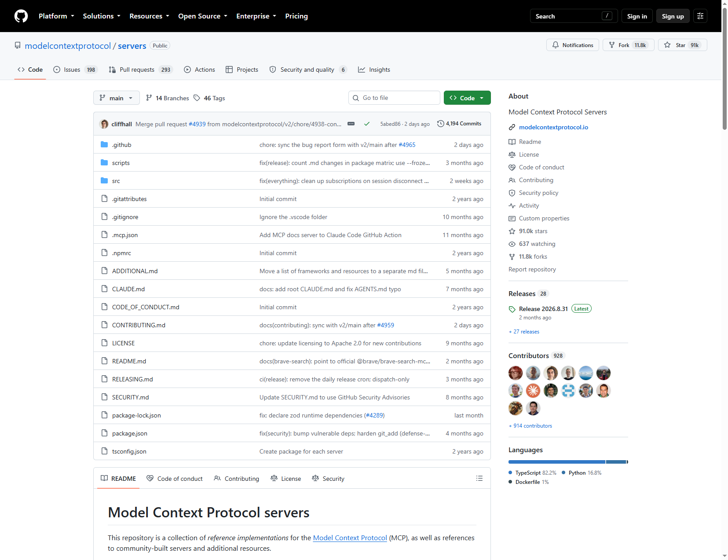Expand the Open Source menu
Screen dimensions: 728x560
pos(203,16)
